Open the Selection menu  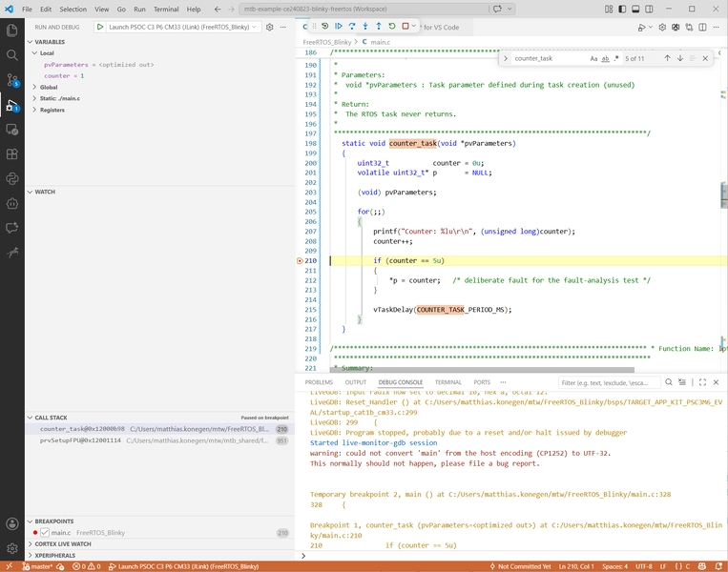point(73,9)
